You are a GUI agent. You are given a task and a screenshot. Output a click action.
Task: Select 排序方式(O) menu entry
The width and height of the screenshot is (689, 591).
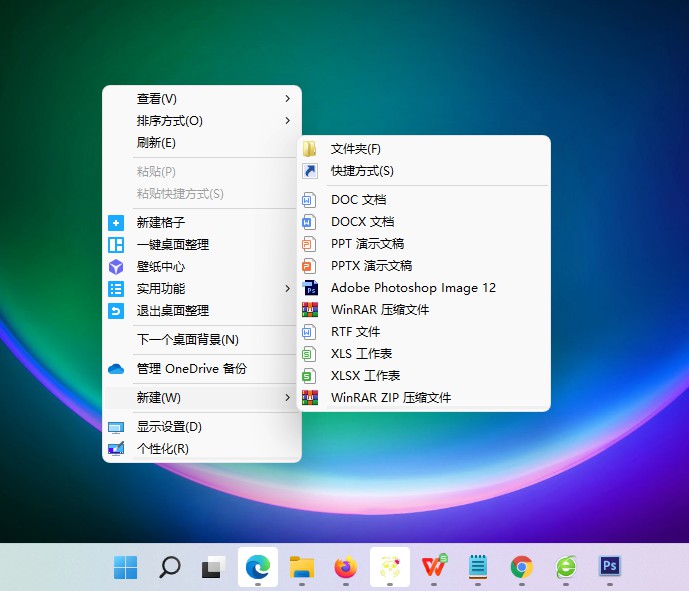[x=202, y=120]
